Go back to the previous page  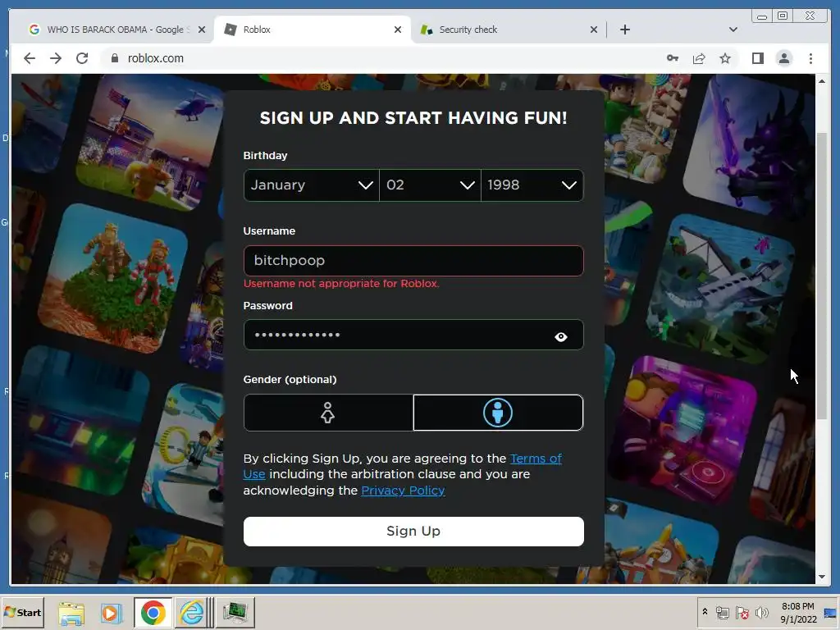(30, 58)
